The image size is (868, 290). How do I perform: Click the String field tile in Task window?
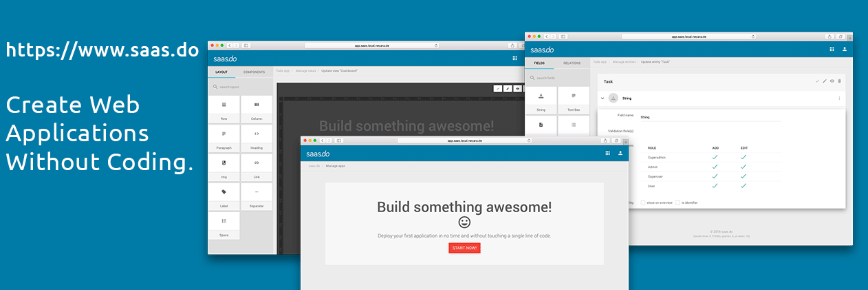pos(541,101)
